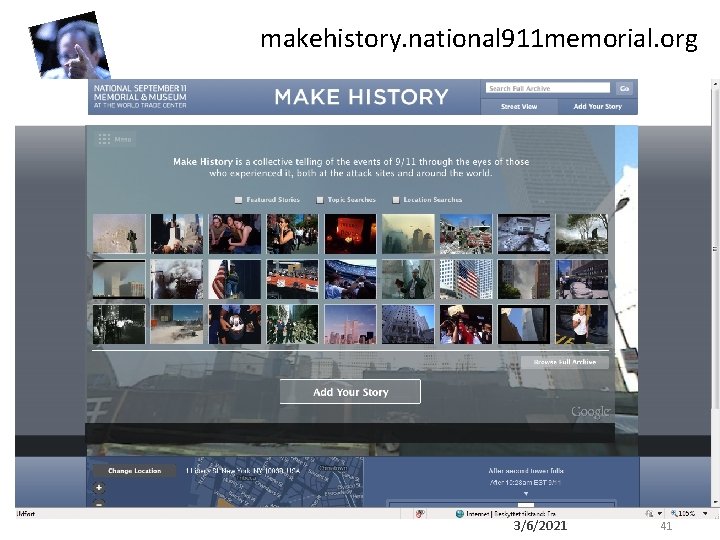Open the flag with firefighter thumbnail

coord(235,279)
